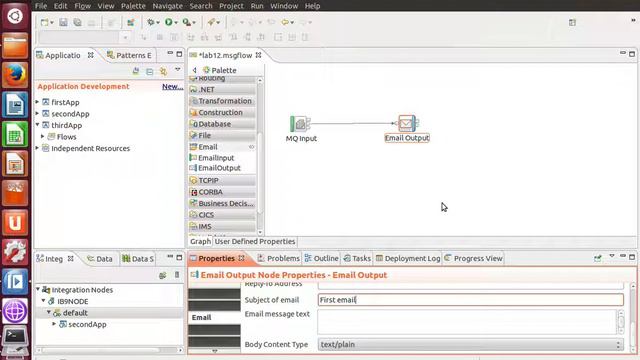Open the Body Content Type dropdown

pos(471,344)
